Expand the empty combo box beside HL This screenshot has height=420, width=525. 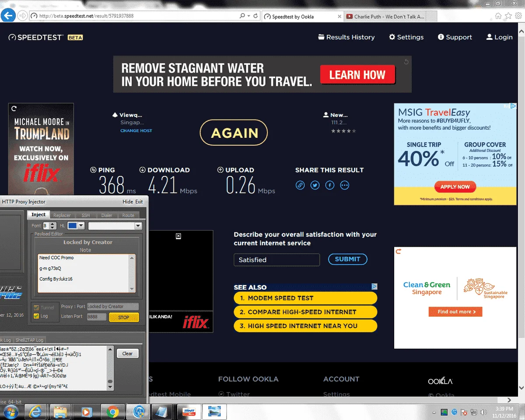tap(138, 226)
